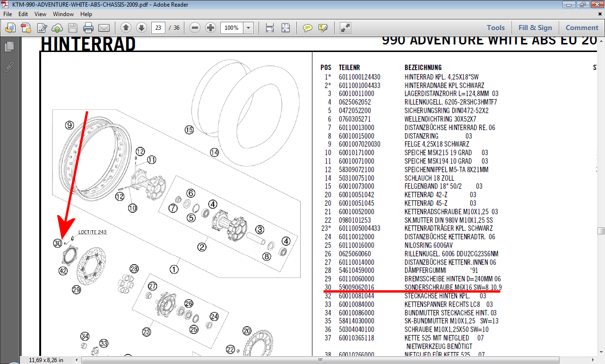Open the Page Thumbnails side panel
This screenshot has width=605, height=364.
tap(9, 47)
